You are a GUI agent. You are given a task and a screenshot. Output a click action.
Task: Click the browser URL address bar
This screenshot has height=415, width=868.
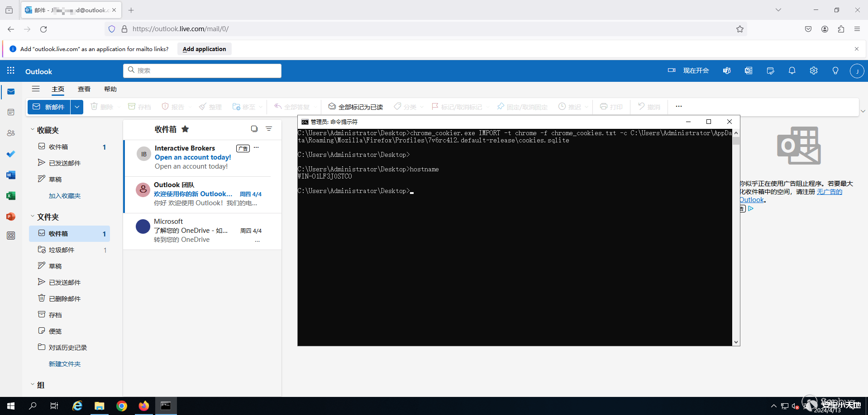(x=425, y=29)
